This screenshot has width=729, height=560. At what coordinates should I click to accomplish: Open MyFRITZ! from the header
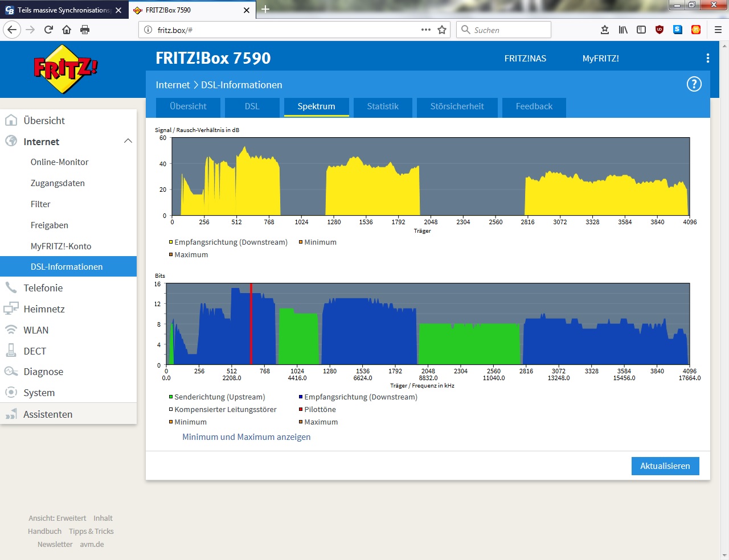point(600,59)
